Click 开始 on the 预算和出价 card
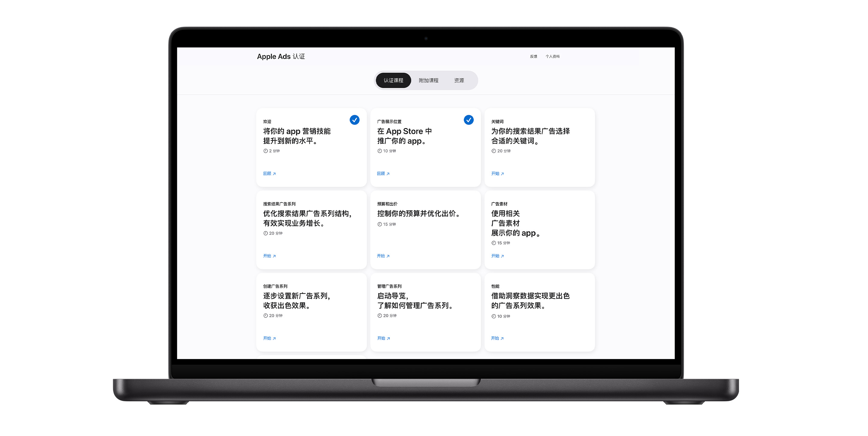This screenshot has width=868, height=436. 383,256
